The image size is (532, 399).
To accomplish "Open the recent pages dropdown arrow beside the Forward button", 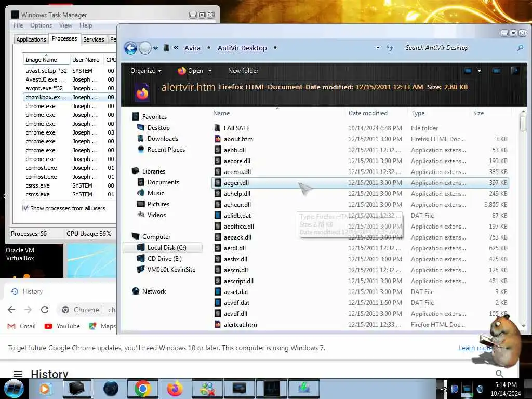I will tap(155, 48).
